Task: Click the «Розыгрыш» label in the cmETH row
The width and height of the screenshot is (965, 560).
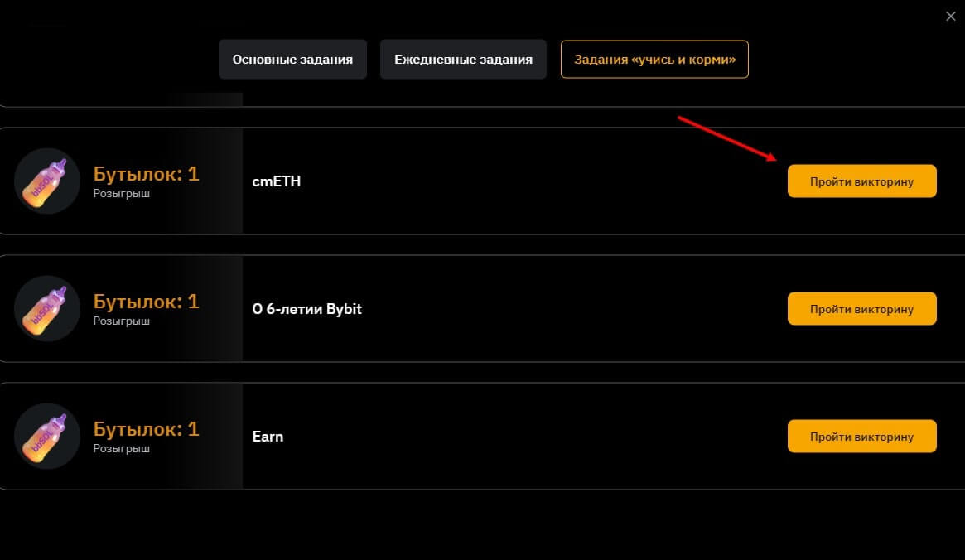Action: coord(121,193)
